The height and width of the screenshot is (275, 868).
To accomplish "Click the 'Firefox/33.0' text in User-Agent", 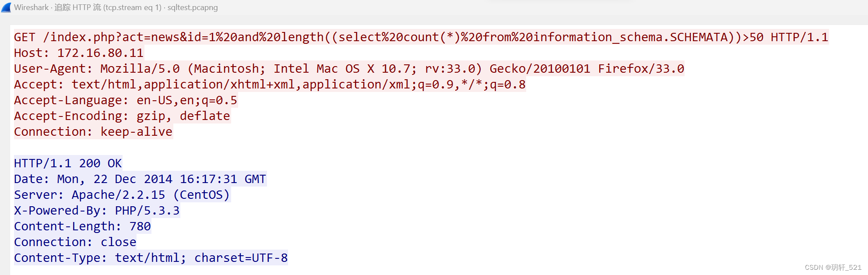I will (641, 69).
